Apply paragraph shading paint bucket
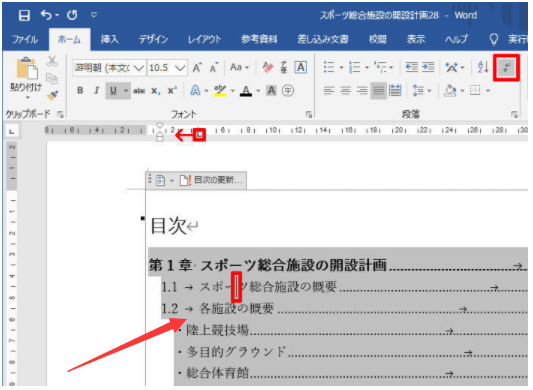The width and height of the screenshot is (533, 390). [450, 91]
